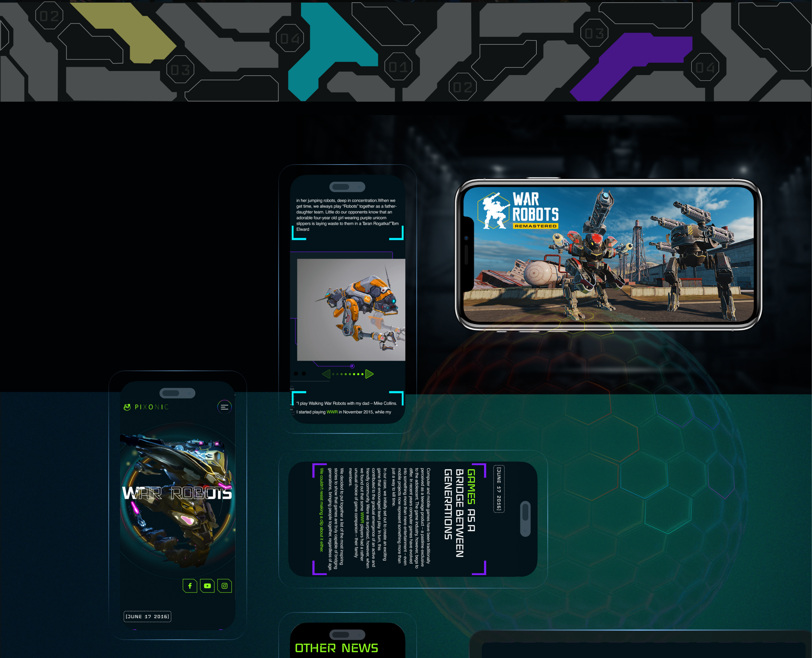Select the brightest last carousel pagination dot
812x658 pixels.
click(x=363, y=374)
